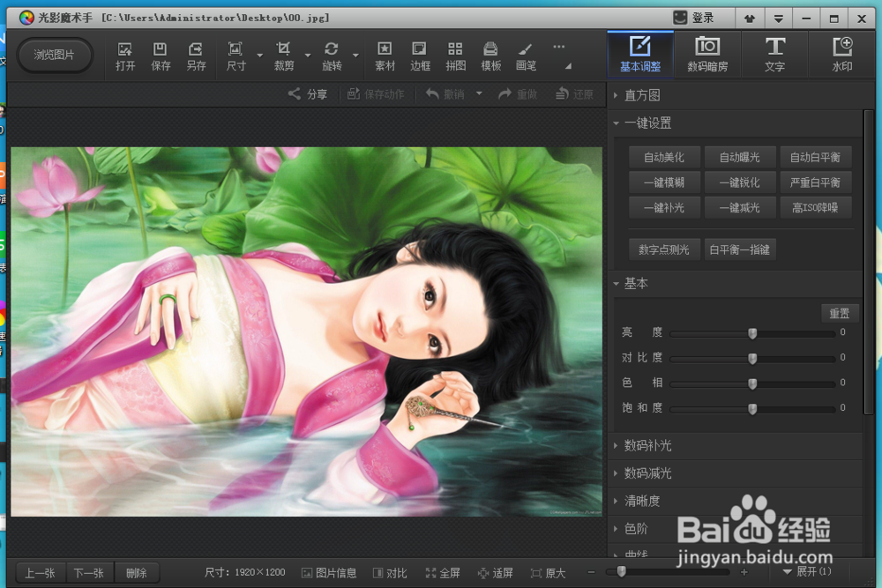The height and width of the screenshot is (588, 882).
Task: Click the toolbar expand corner arrow
Action: click(569, 66)
